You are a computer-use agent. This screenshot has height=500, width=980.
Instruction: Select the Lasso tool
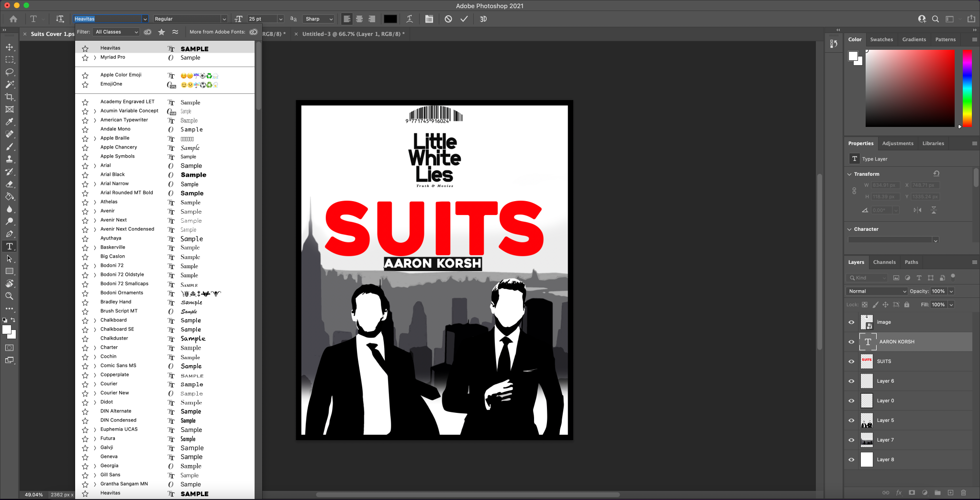click(x=9, y=72)
